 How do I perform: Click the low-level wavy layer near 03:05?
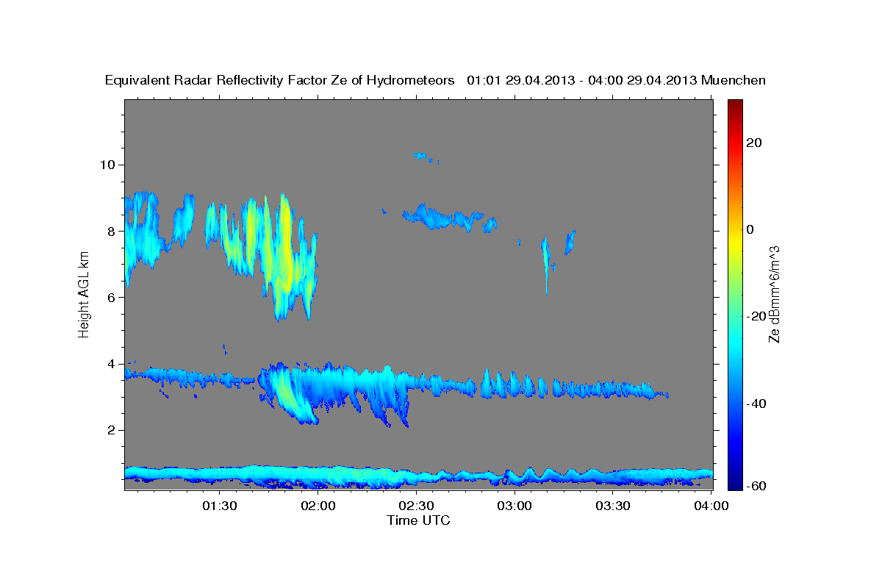tap(531, 475)
